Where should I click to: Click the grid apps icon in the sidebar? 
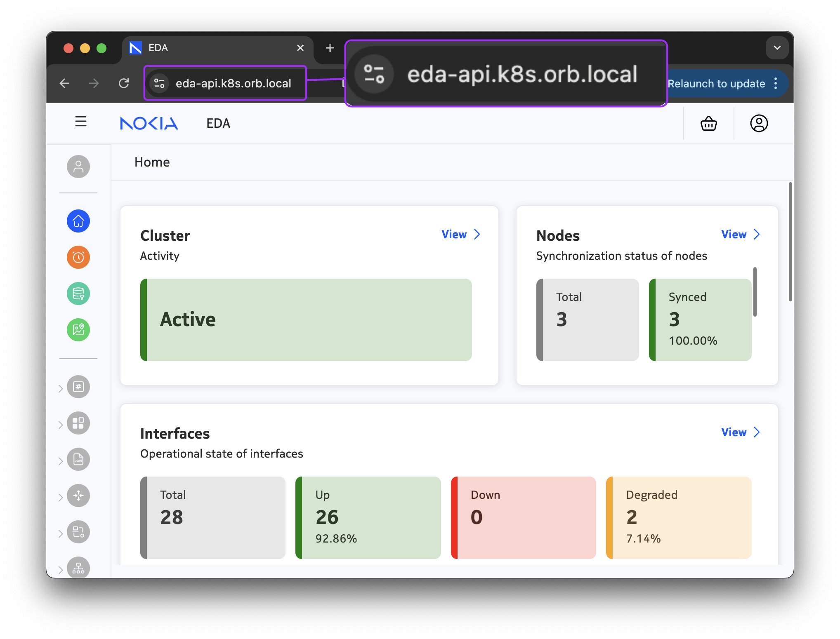79,423
